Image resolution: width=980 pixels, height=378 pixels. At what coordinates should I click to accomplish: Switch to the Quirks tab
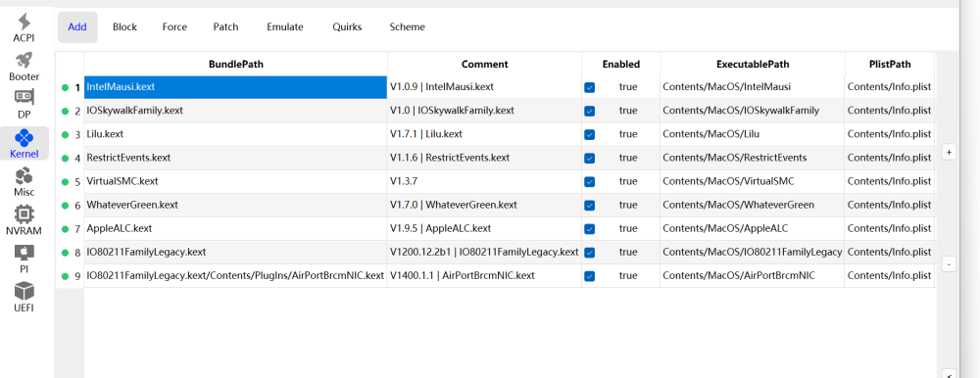(347, 26)
